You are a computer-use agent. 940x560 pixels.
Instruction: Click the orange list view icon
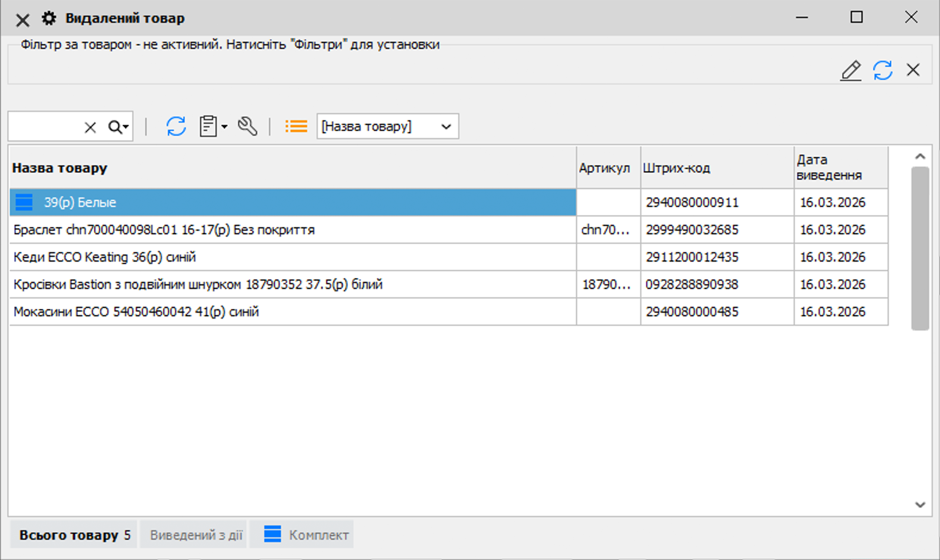coord(296,127)
